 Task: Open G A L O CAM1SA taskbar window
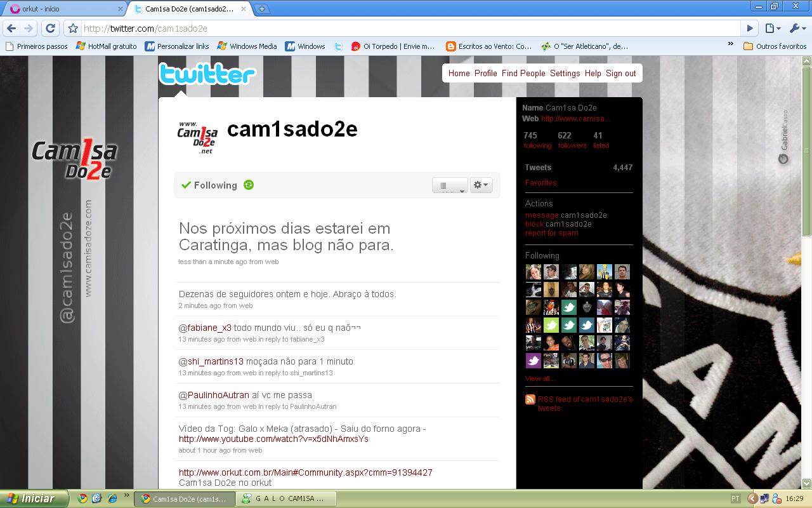click(x=285, y=498)
